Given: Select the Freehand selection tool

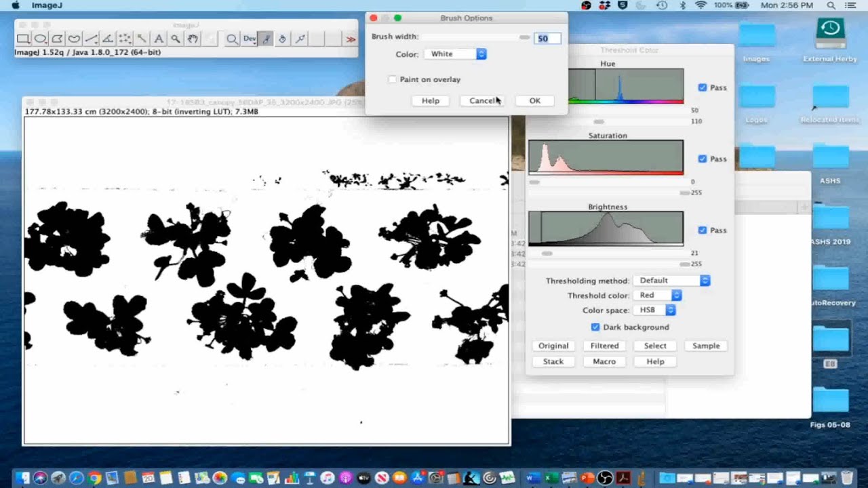Looking at the screenshot, I should [x=74, y=39].
